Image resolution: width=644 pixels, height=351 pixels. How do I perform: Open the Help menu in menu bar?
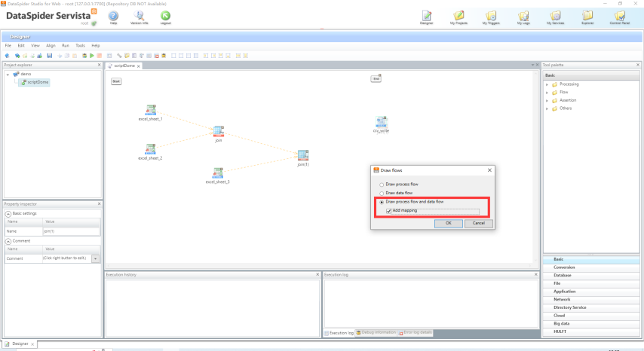95,45
